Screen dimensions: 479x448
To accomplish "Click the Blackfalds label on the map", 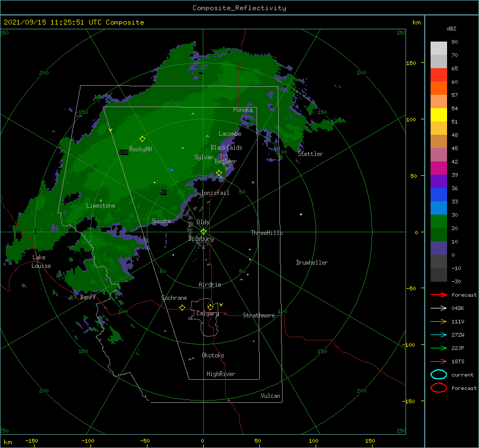I will 226,148.
